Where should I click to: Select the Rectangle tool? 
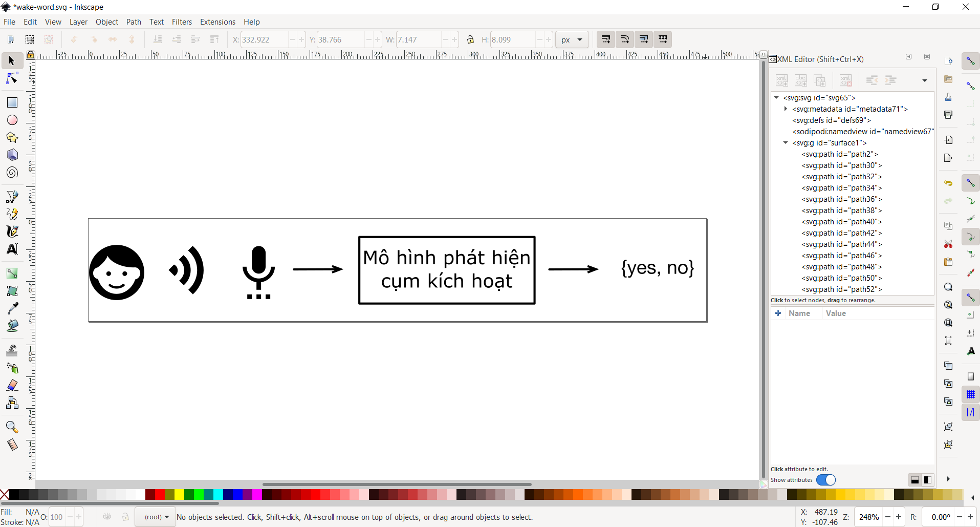(12, 102)
